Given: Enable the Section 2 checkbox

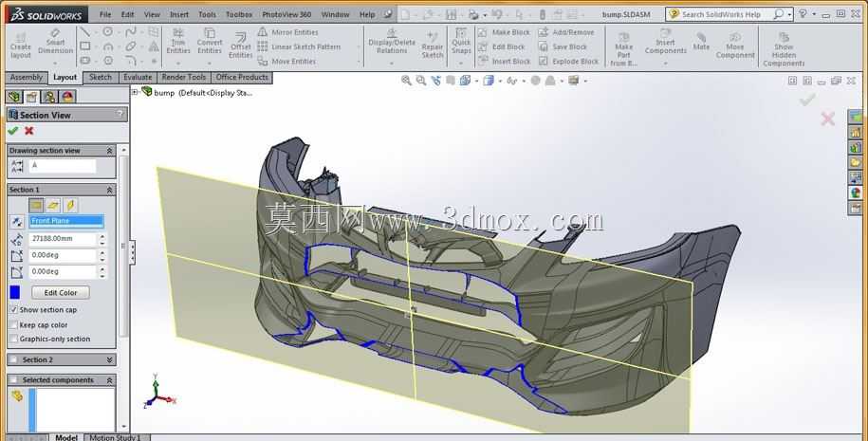Looking at the screenshot, I should (x=13, y=359).
